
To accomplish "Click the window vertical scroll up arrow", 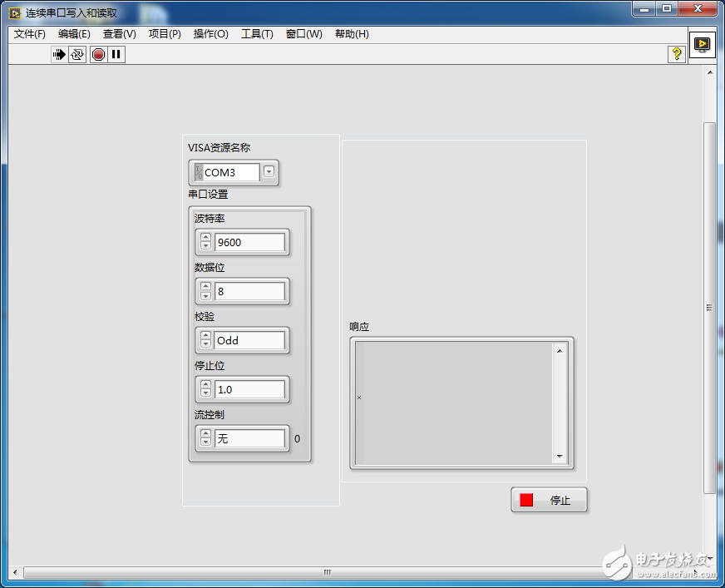I will [x=710, y=72].
